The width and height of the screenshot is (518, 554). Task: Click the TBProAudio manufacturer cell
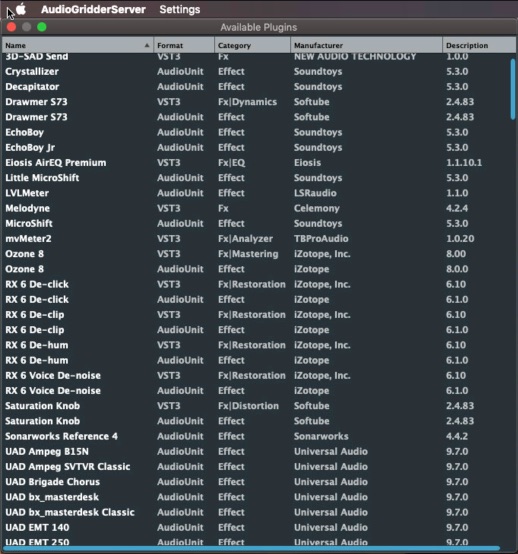point(321,238)
